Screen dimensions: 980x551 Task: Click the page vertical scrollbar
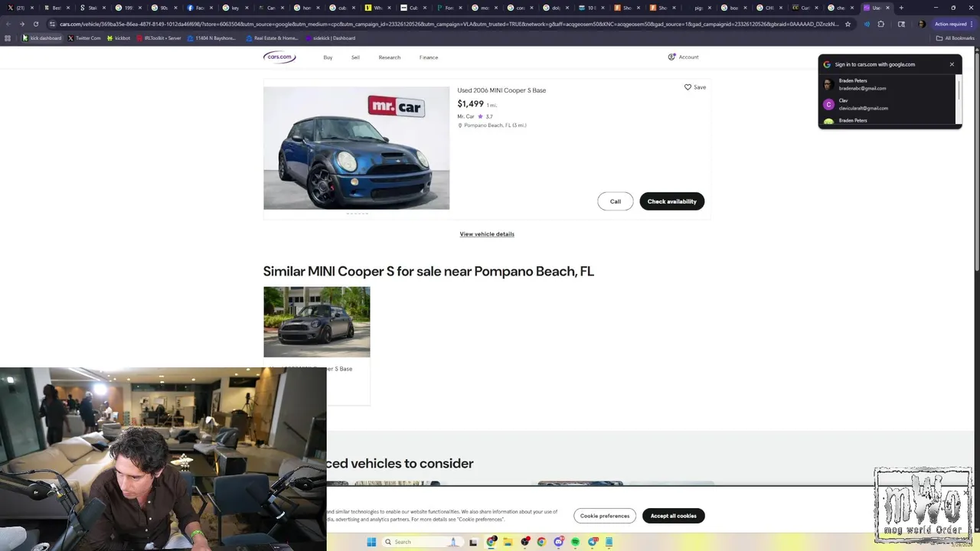[976, 161]
